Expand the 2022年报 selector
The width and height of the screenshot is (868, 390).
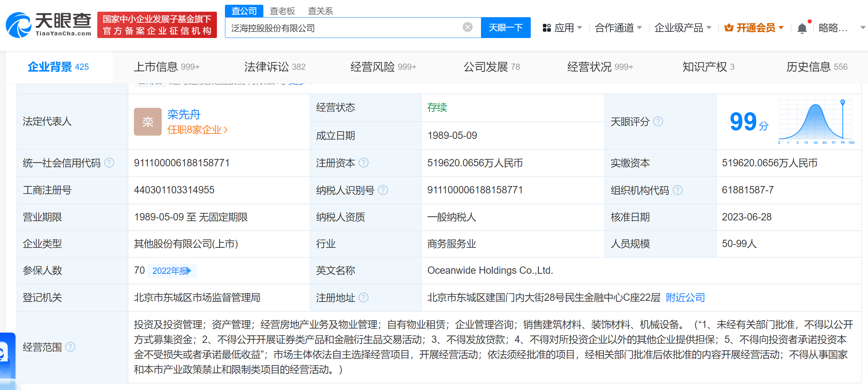(172, 271)
